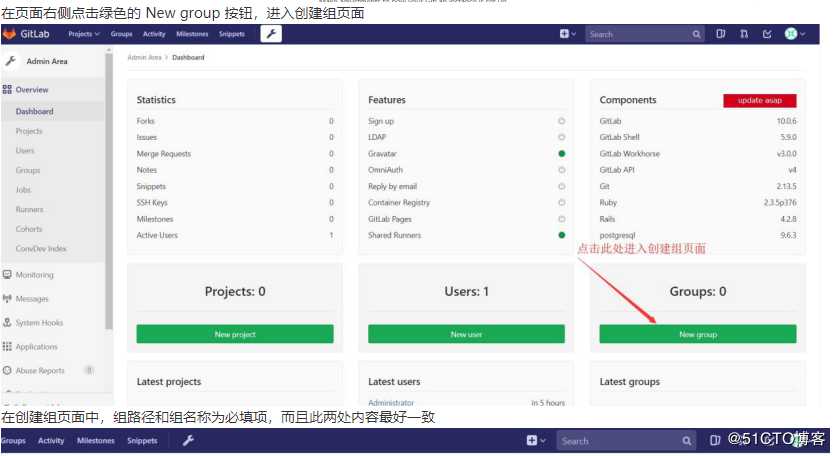Click the green New group button
Image resolution: width=836 pixels, height=456 pixels.
click(x=698, y=334)
